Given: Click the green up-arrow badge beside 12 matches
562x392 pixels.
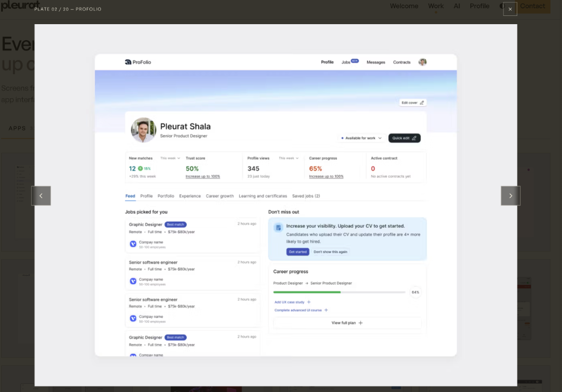Looking at the screenshot, I should (140, 169).
